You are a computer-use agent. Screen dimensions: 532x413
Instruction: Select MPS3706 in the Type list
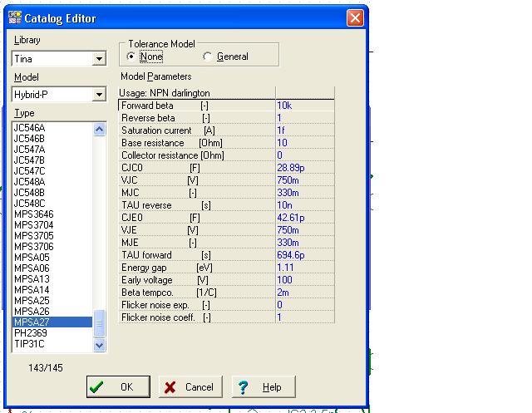point(52,247)
